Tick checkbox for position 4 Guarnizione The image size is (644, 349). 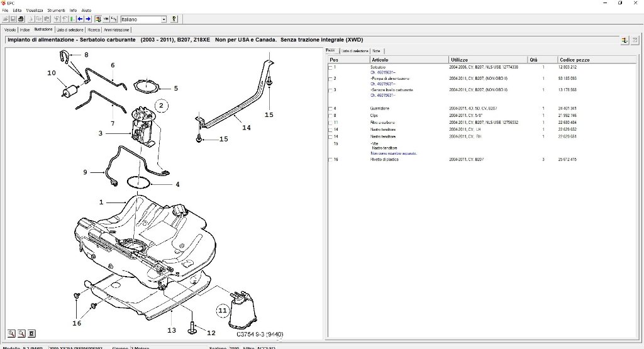tap(331, 109)
